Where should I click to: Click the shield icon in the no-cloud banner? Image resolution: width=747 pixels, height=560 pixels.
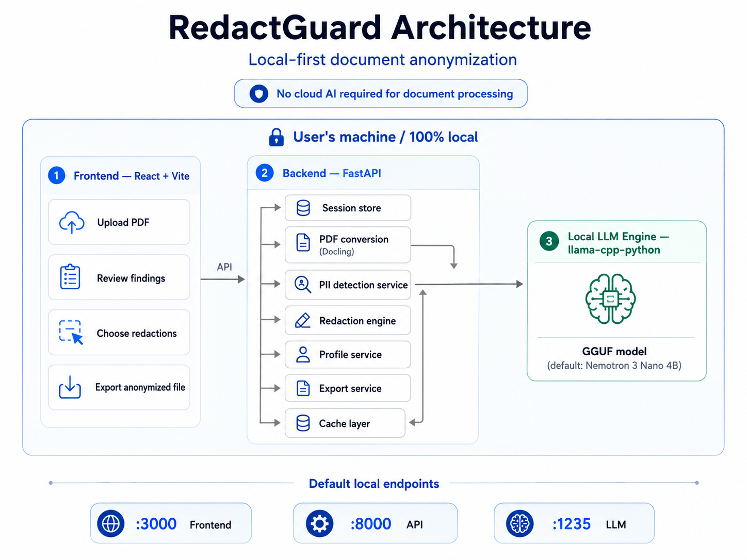[259, 94]
